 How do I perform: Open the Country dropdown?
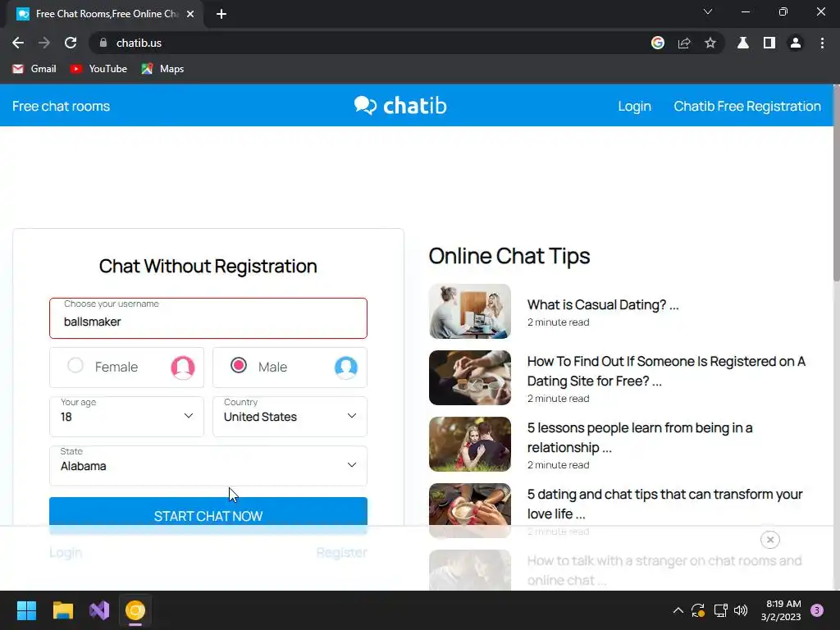pyautogui.click(x=290, y=416)
